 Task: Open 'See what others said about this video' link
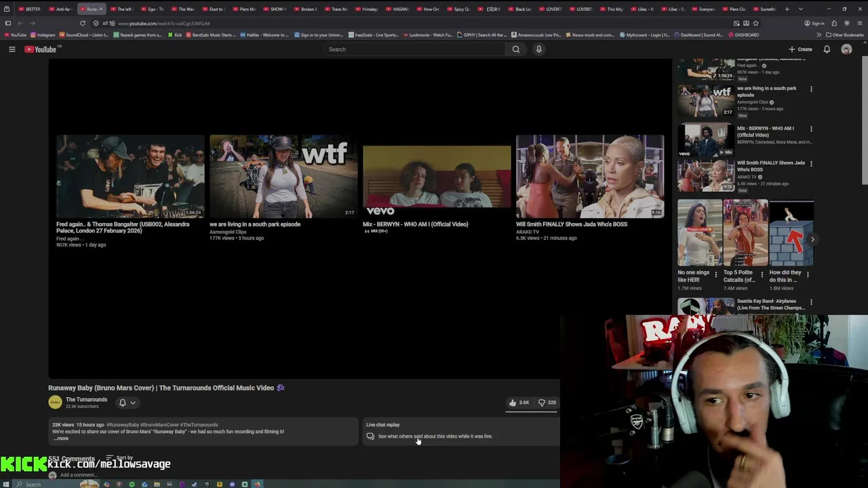[x=435, y=436]
